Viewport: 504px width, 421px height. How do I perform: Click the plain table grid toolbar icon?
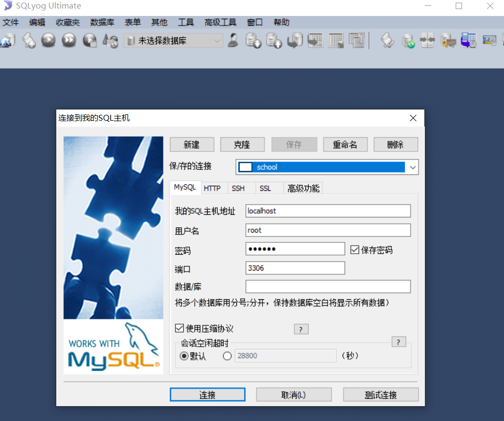point(336,40)
